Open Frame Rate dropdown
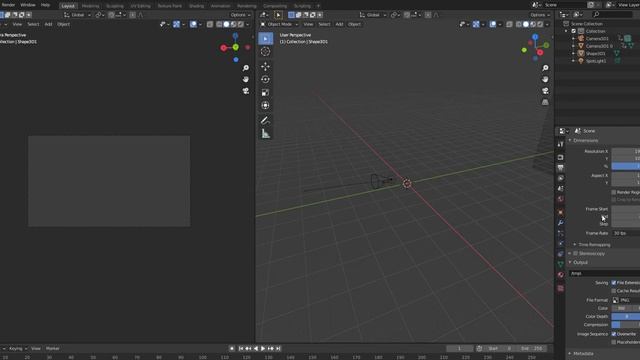 (x=626, y=233)
